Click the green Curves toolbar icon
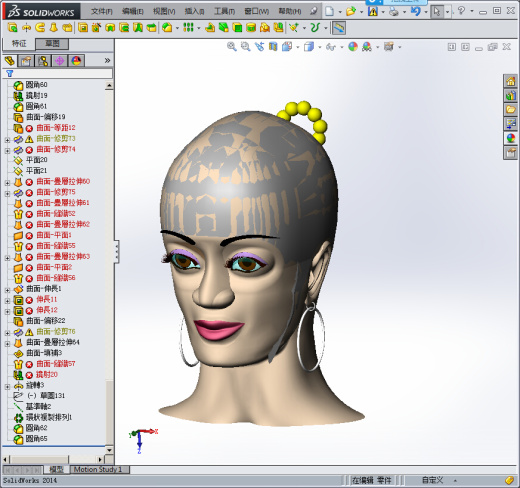 pos(315,28)
